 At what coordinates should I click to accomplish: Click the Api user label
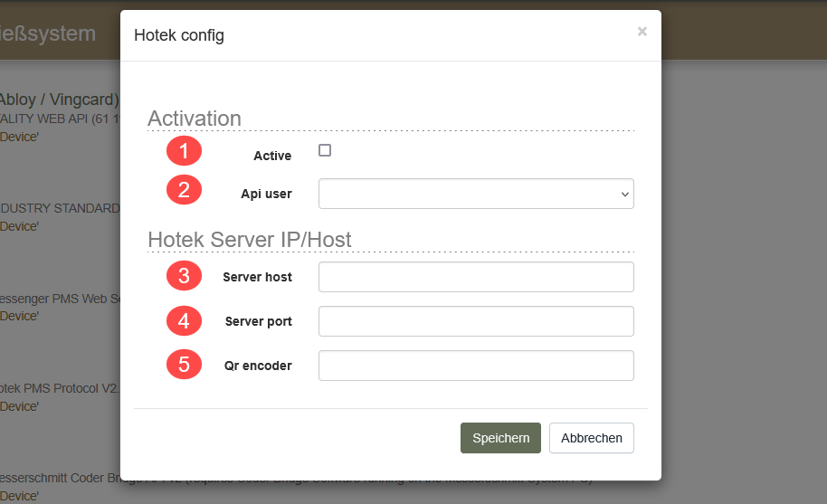pyautogui.click(x=266, y=194)
